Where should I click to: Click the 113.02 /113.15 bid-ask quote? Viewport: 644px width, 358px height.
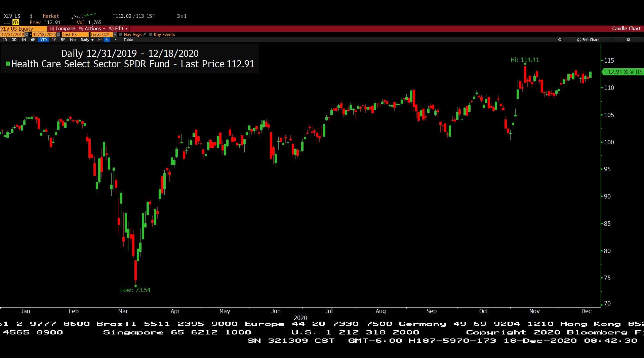[134, 16]
